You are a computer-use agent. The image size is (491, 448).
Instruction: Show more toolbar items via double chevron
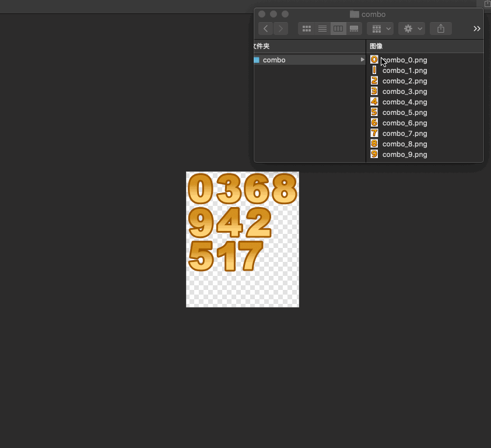(x=476, y=29)
